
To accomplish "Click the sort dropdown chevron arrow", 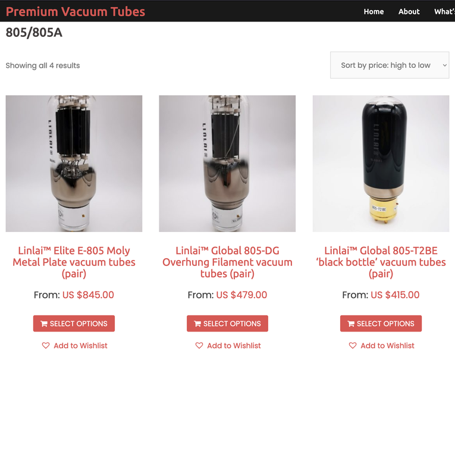I will [x=445, y=65].
